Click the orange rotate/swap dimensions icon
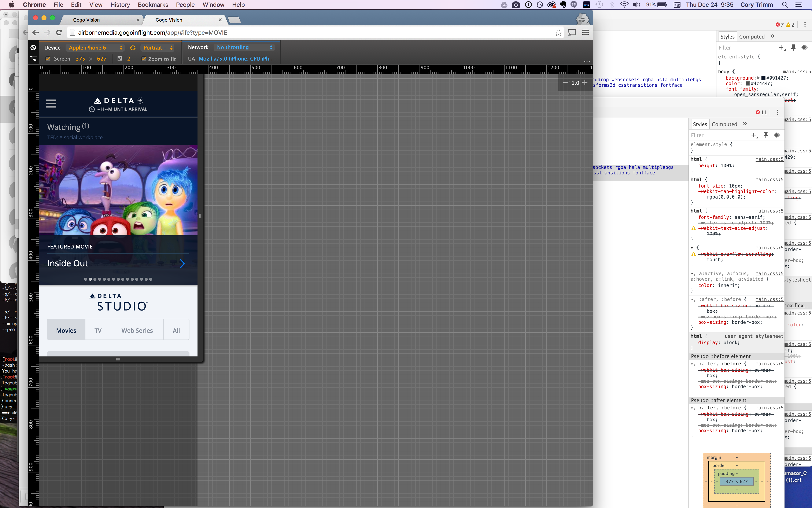 point(133,48)
